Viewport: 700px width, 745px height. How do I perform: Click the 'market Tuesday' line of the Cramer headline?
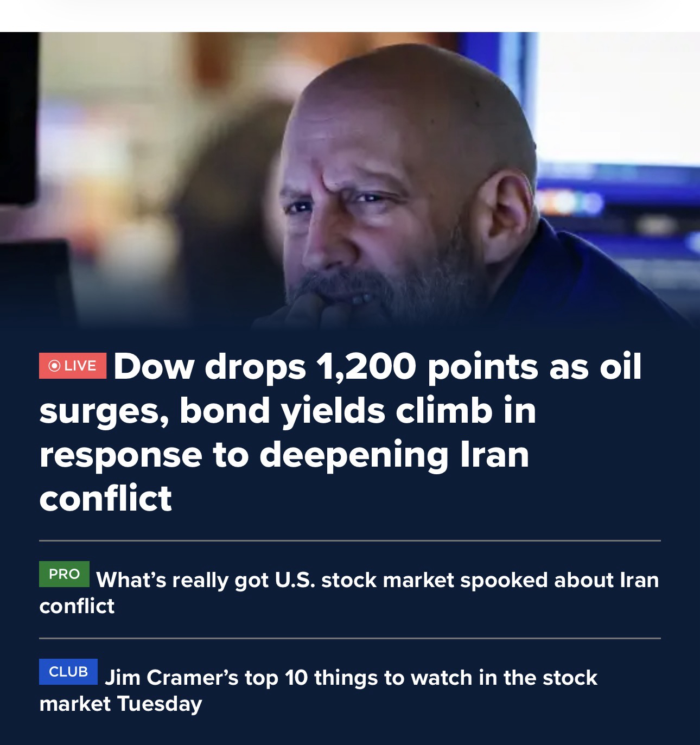[120, 704]
